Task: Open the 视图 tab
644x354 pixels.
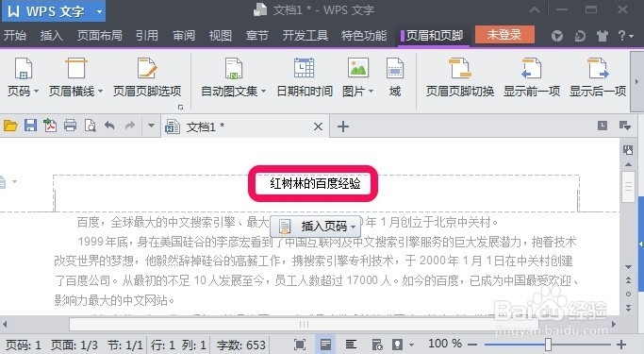Action: click(220, 36)
